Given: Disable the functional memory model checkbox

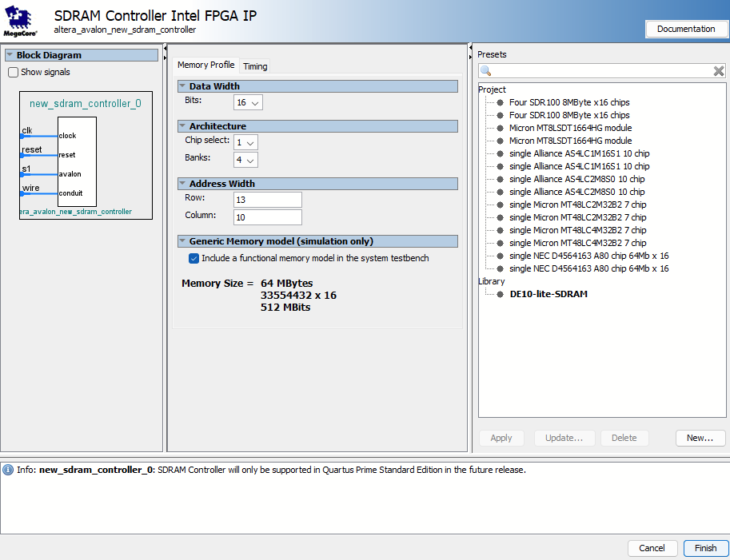Looking at the screenshot, I should pos(193,258).
